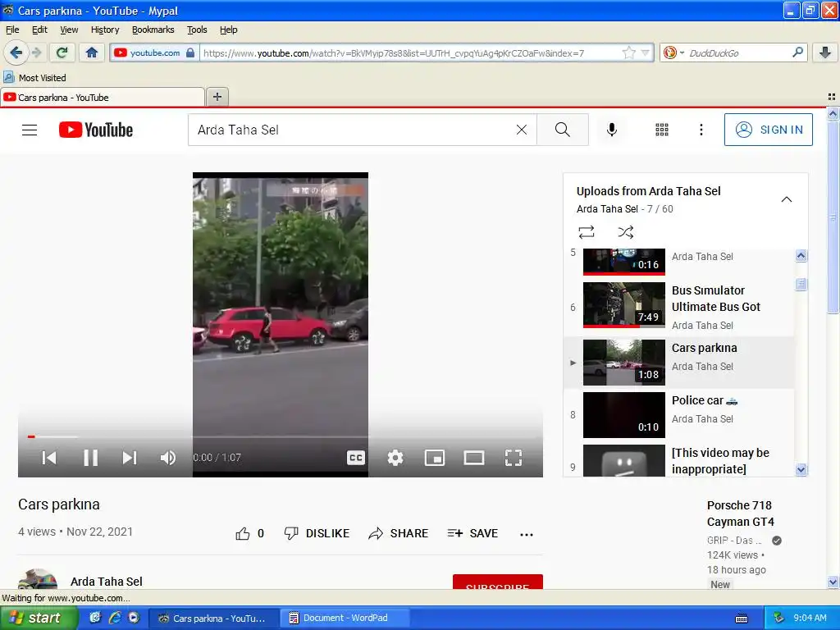Enter fullscreen video mode
The width and height of the screenshot is (840, 630).
(514, 458)
